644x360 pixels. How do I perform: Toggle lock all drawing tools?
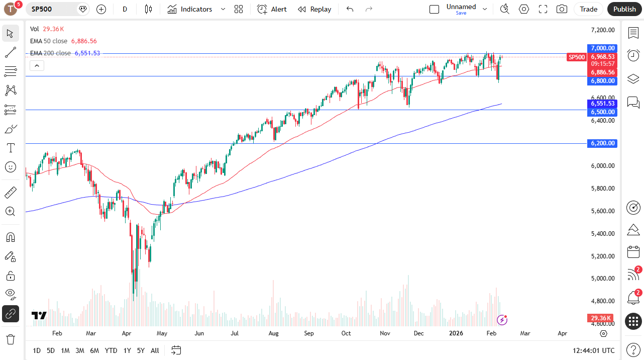pyautogui.click(x=11, y=276)
